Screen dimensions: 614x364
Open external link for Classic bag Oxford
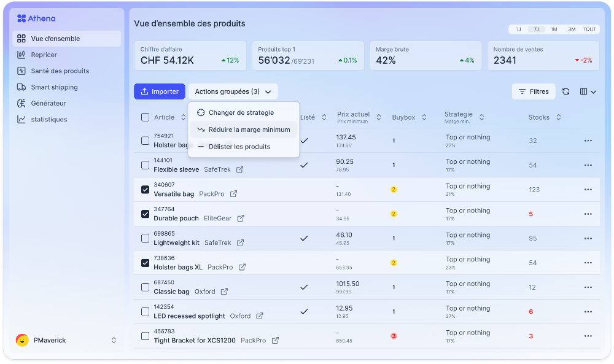224,292
